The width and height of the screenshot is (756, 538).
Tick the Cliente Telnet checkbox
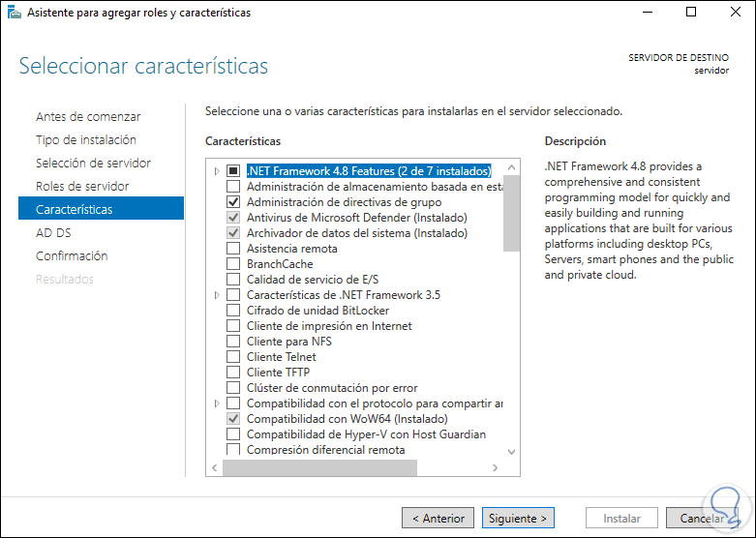[232, 357]
